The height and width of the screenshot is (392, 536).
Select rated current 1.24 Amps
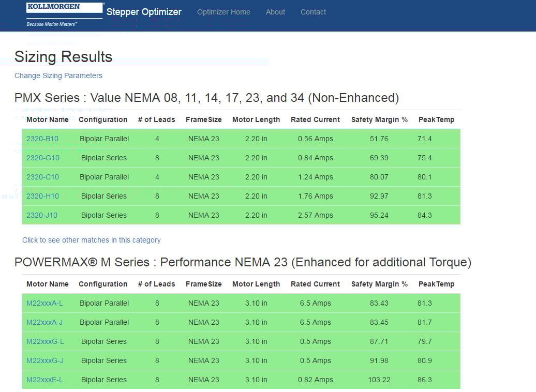(x=315, y=177)
